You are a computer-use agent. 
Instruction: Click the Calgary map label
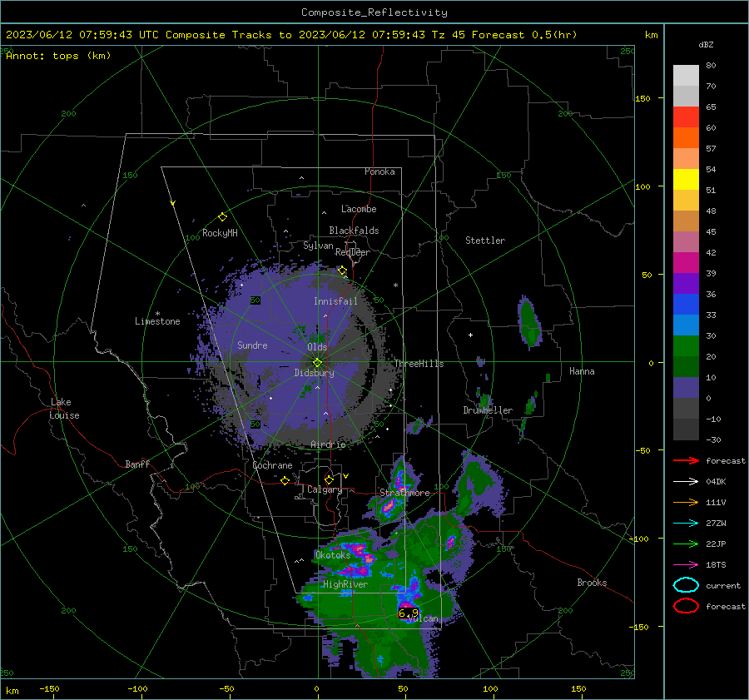coord(325,489)
